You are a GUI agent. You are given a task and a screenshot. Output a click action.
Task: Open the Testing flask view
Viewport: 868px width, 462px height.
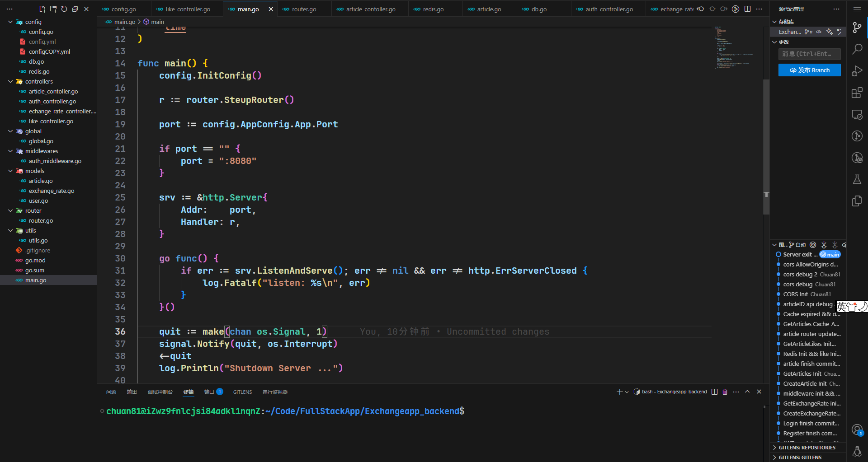click(x=857, y=179)
